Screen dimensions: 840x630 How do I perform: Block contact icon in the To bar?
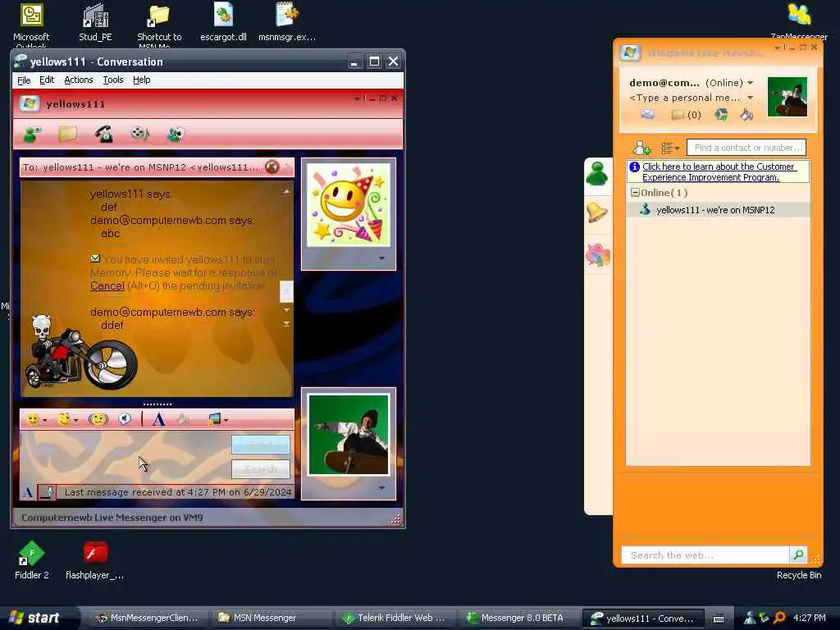272,167
